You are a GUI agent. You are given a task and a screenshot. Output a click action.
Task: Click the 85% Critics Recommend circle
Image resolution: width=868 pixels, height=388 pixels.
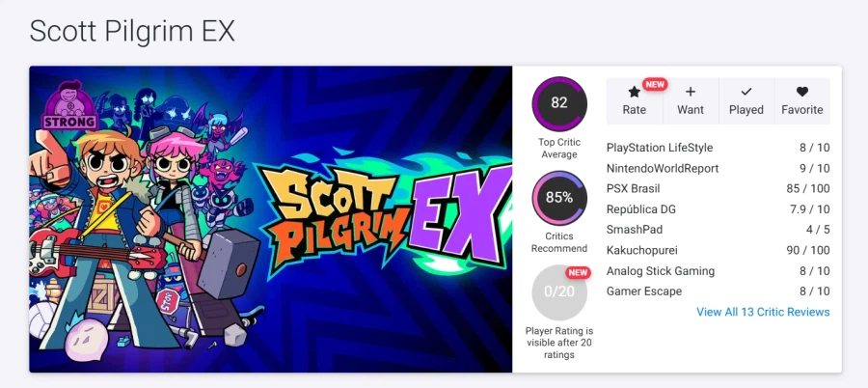coord(559,198)
